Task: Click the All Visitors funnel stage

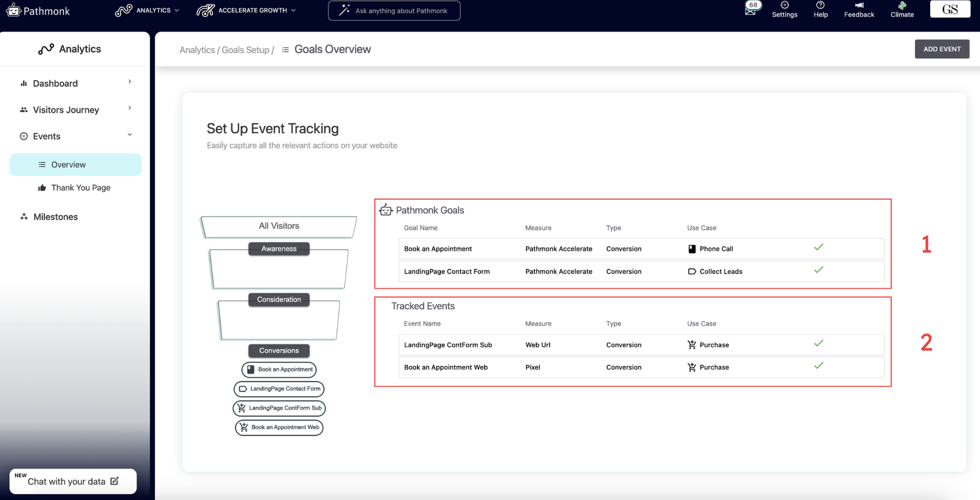Action: coord(279,226)
